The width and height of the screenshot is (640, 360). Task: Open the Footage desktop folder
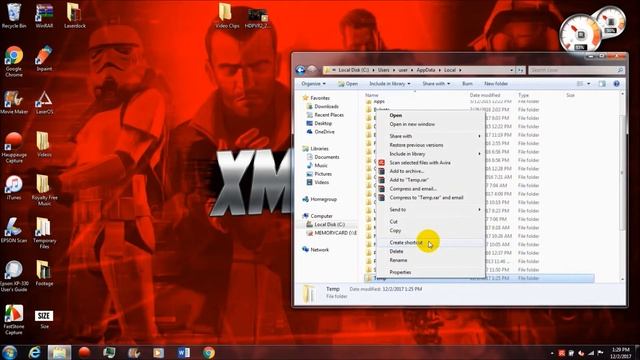[x=44, y=273]
